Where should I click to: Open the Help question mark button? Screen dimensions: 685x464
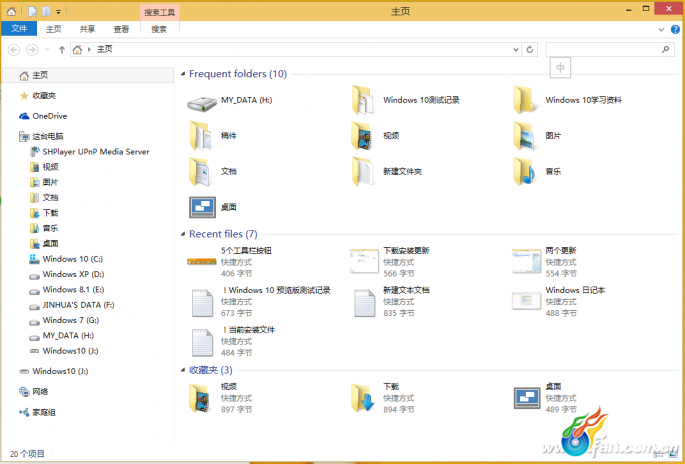point(675,30)
